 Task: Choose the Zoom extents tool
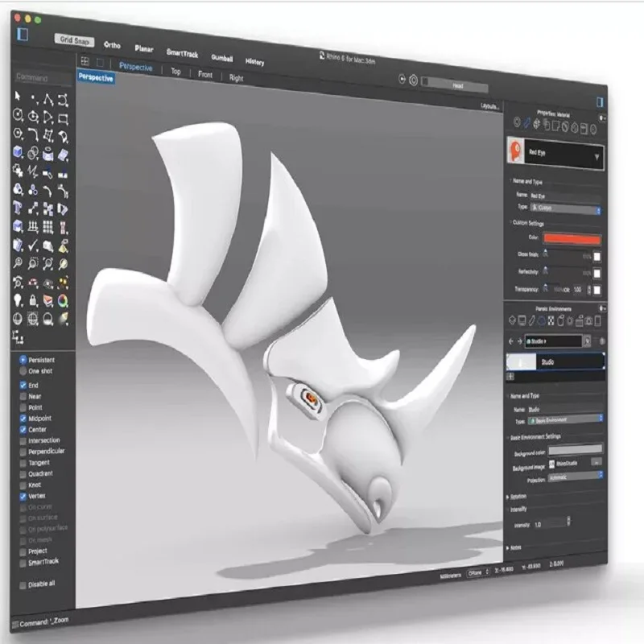(48, 264)
